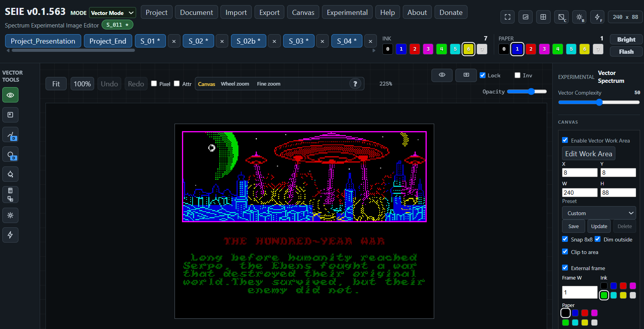Select PAPER color 4 green swatch

coord(558,49)
